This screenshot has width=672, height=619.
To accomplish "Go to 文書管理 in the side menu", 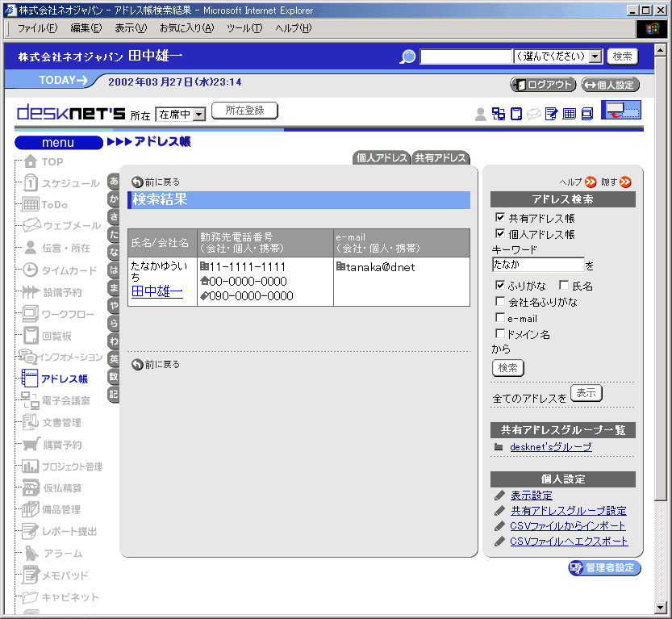I will click(x=52, y=422).
